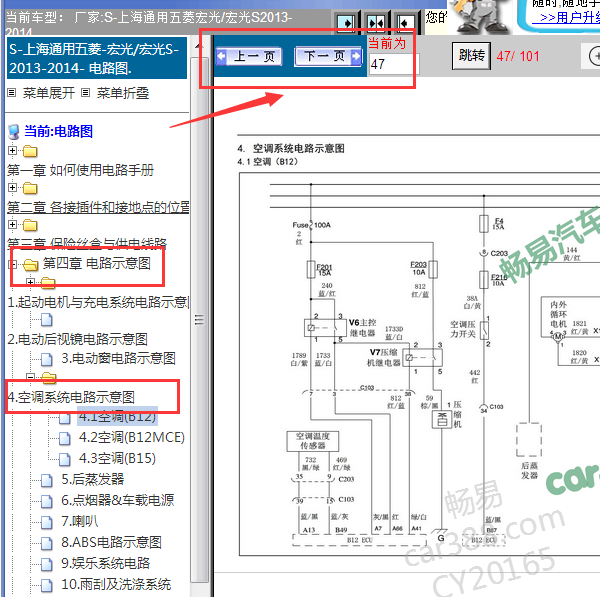Expand the 第二章 各接插件和接地点 node
The width and height of the screenshot is (600, 597).
(x=12, y=188)
